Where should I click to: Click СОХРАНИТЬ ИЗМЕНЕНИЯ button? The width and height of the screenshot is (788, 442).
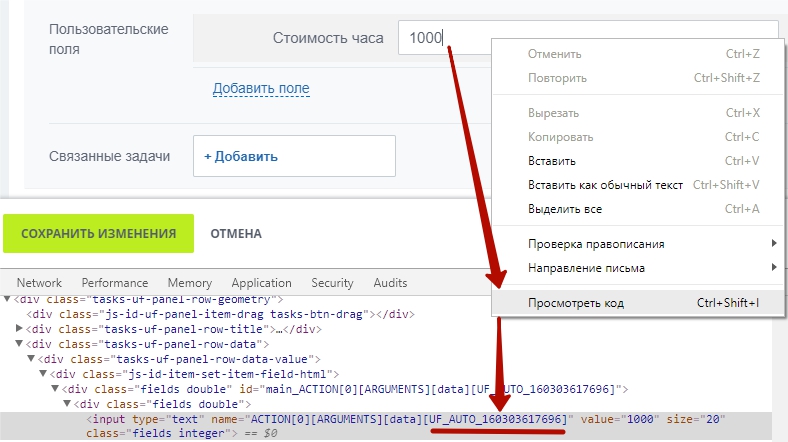coord(99,233)
